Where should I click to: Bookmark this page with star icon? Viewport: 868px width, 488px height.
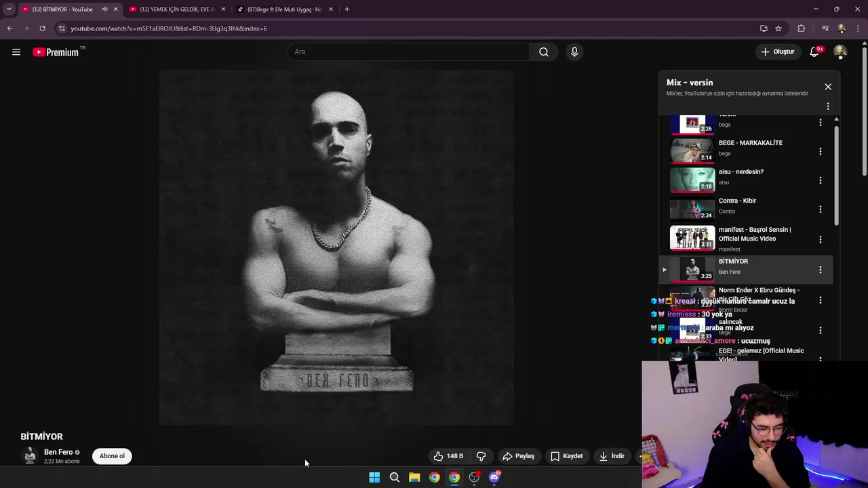coord(778,28)
